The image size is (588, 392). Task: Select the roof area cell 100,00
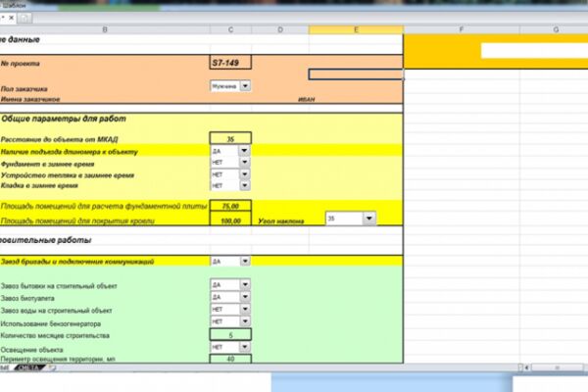(230, 219)
